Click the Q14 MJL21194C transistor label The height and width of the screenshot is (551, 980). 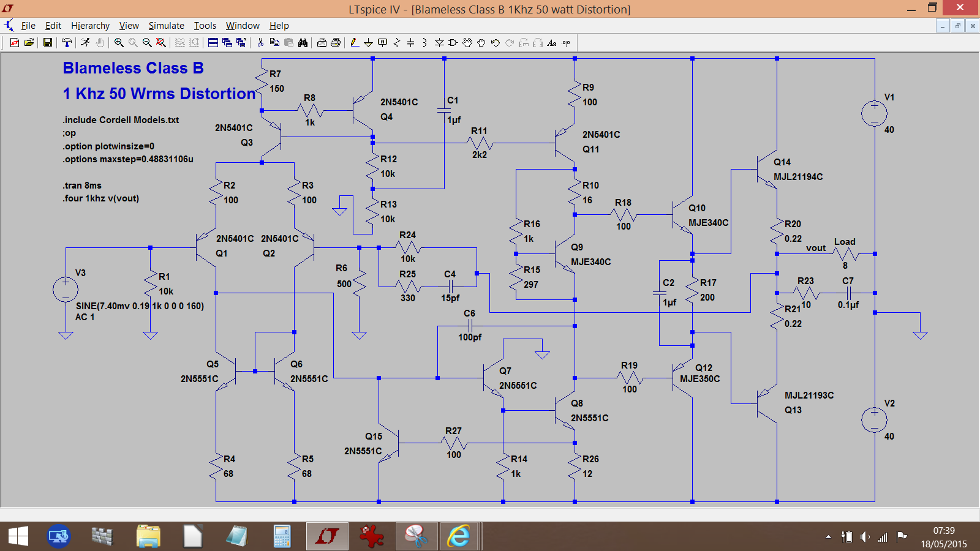[798, 177]
